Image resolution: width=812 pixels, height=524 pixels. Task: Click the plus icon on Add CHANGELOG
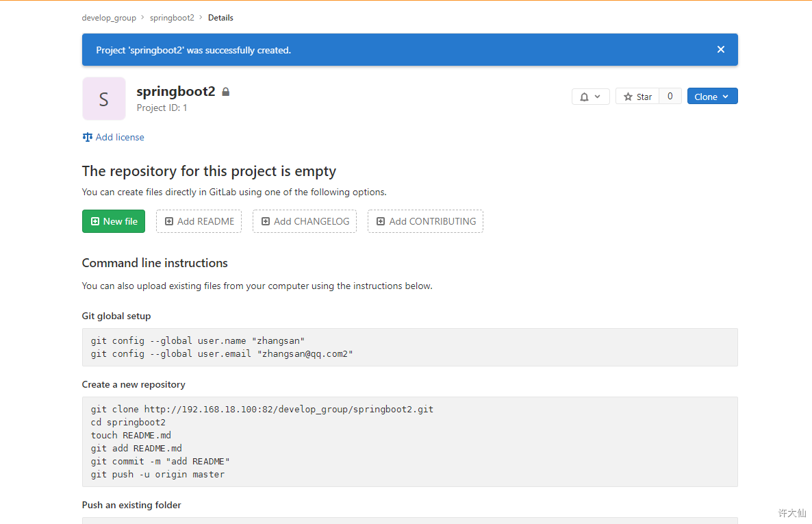coord(266,221)
